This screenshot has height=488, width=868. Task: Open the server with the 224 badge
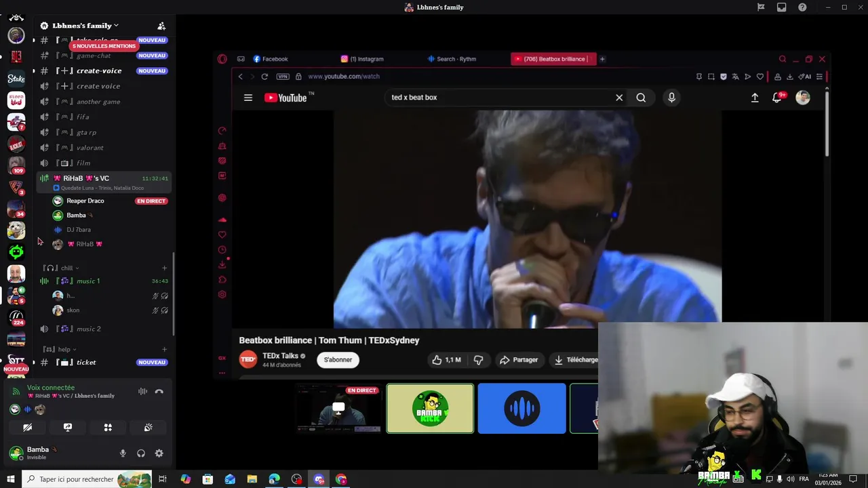16,317
